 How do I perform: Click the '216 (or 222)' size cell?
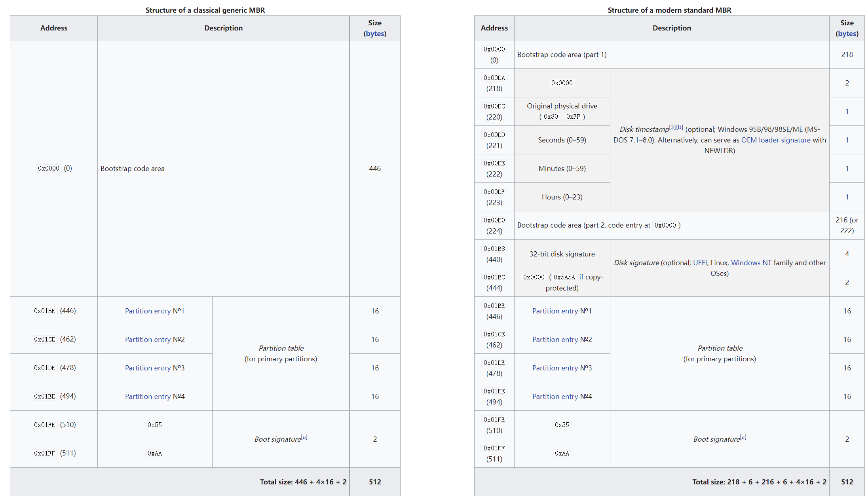coord(847,226)
